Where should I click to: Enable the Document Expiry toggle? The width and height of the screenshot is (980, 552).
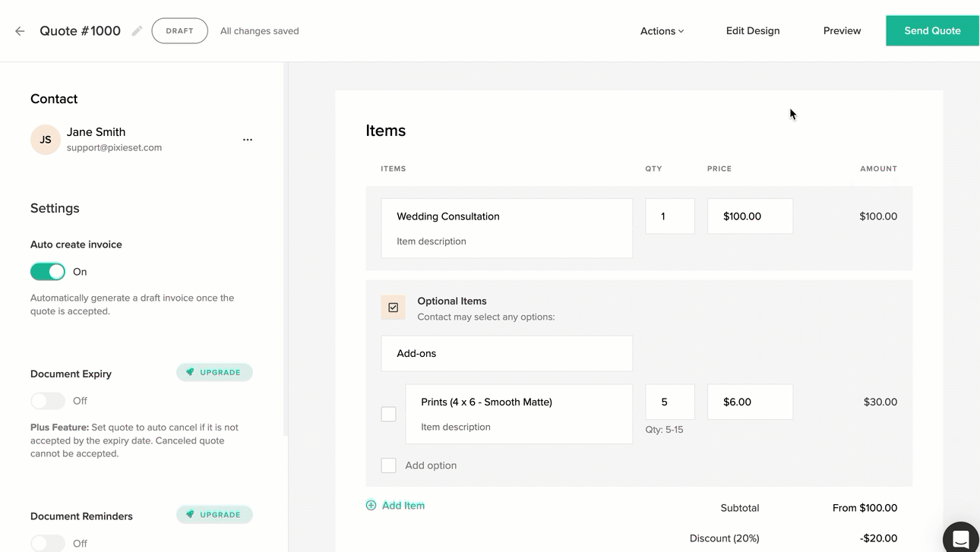[48, 400]
